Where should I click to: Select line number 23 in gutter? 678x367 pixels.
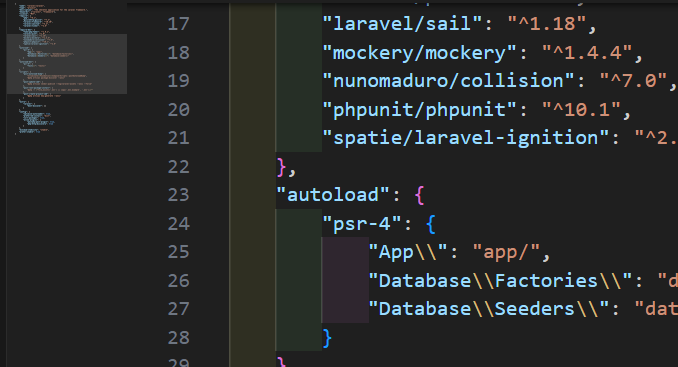(x=179, y=195)
